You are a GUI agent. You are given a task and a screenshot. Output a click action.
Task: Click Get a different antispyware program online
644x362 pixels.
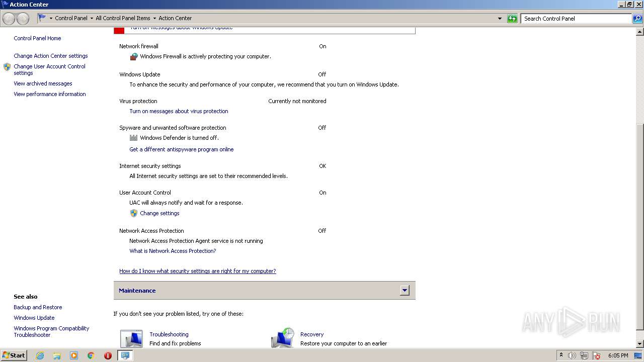(x=182, y=149)
